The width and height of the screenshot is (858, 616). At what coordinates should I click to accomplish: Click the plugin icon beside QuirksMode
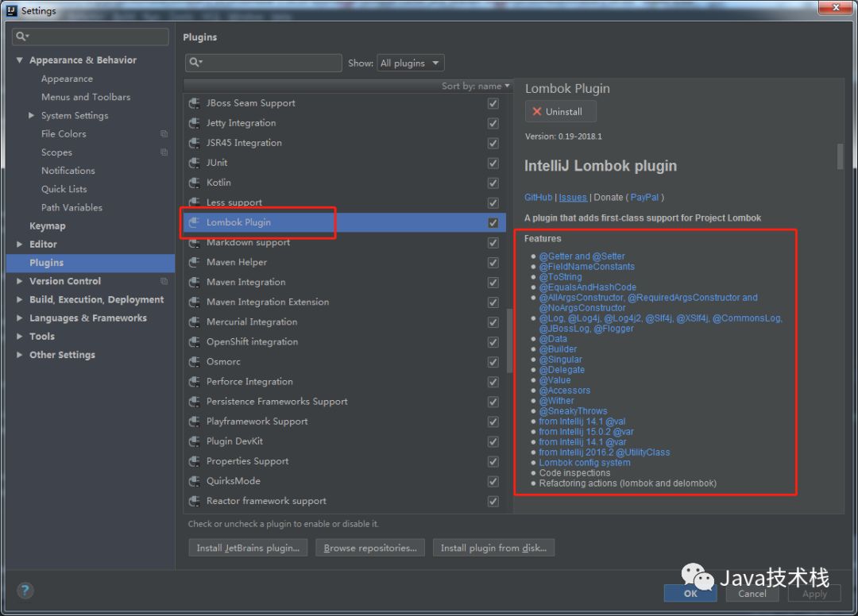195,482
